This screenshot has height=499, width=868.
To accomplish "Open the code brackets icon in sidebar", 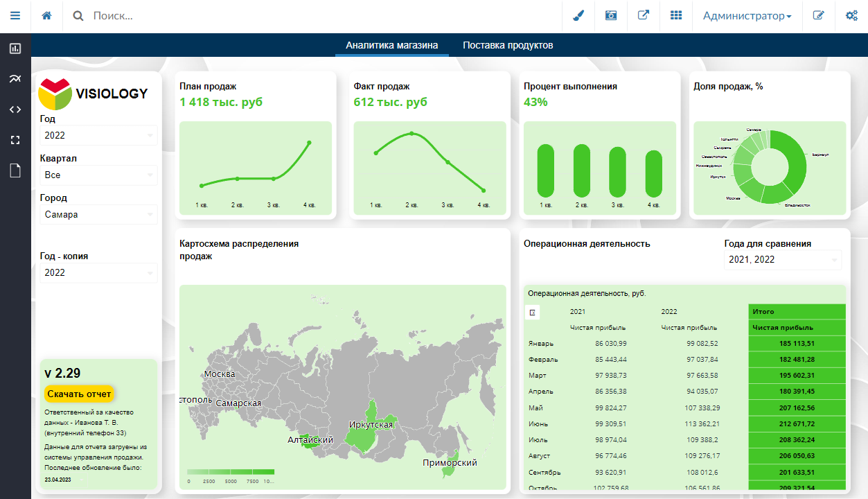I will 15,109.
